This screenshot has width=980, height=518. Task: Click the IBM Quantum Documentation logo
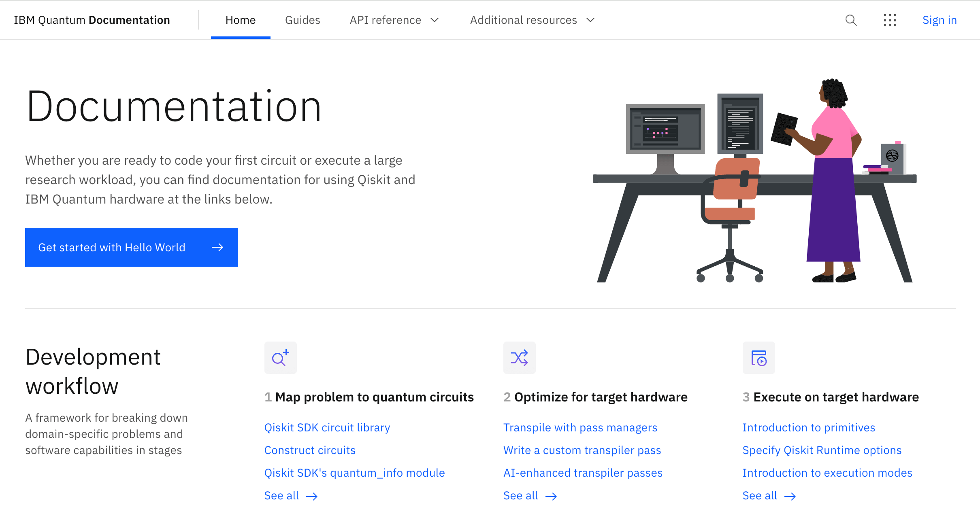point(91,19)
